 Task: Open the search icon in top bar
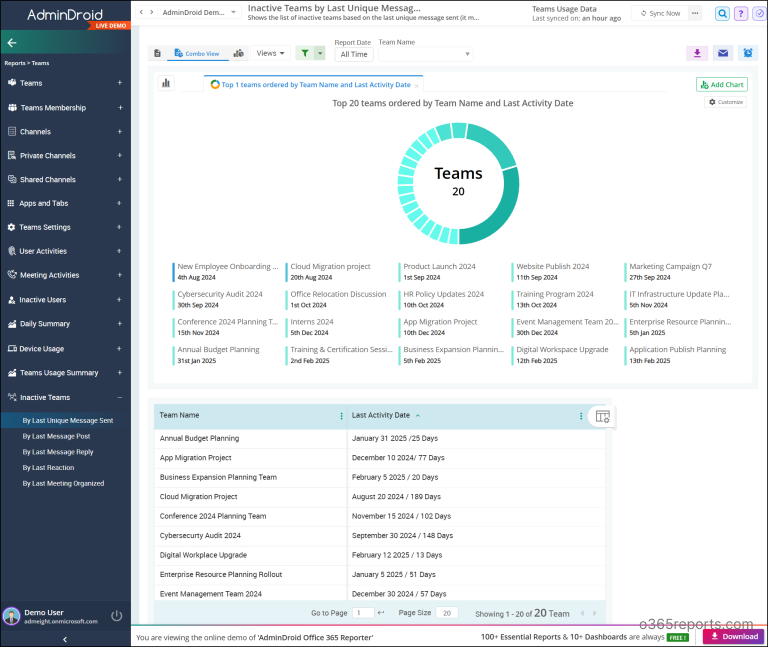(x=722, y=13)
